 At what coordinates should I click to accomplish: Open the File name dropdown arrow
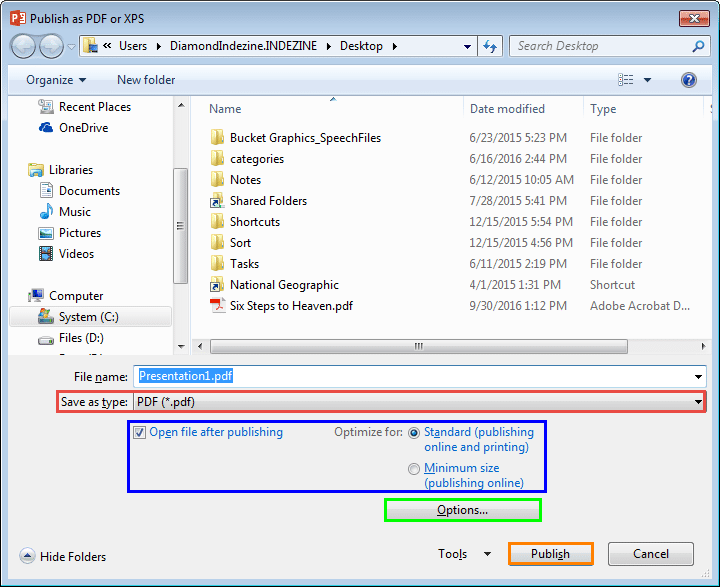pos(698,377)
